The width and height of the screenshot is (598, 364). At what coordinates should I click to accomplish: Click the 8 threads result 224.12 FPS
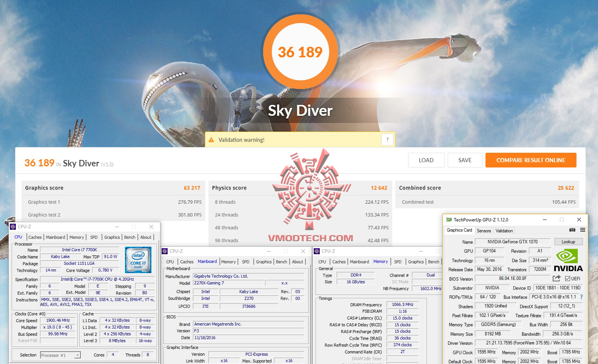point(377,202)
